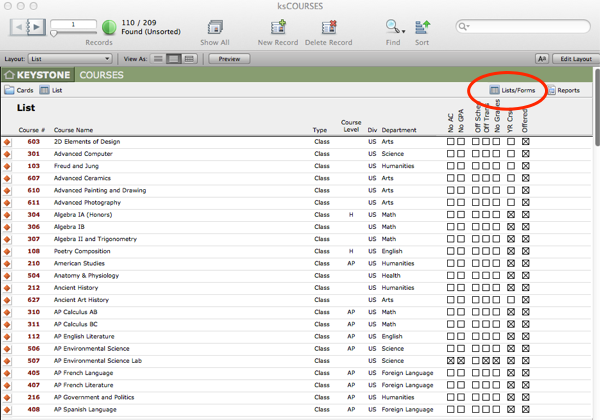This screenshot has height=420, width=600.
Task: Open the Lists/Forms tab
Action: click(x=512, y=90)
